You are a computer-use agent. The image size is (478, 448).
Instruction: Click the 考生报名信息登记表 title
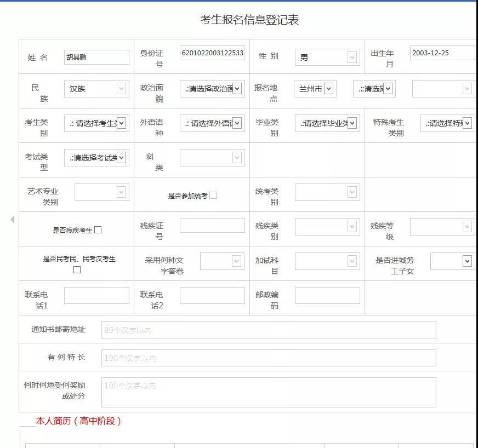[249, 20]
